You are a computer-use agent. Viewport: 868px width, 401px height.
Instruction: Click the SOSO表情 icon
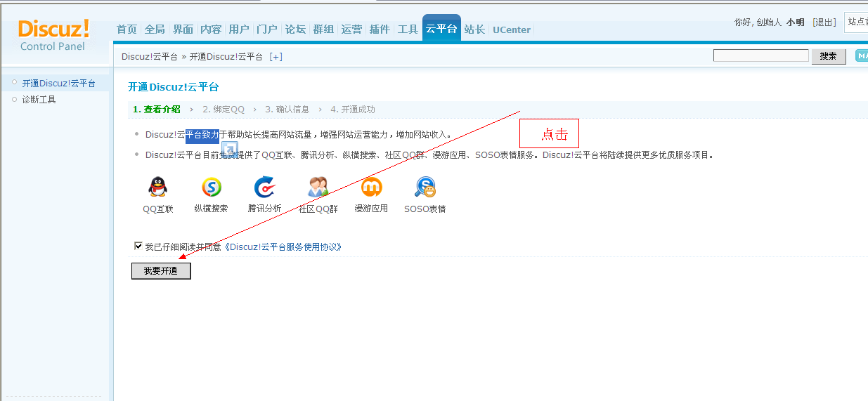[425, 187]
